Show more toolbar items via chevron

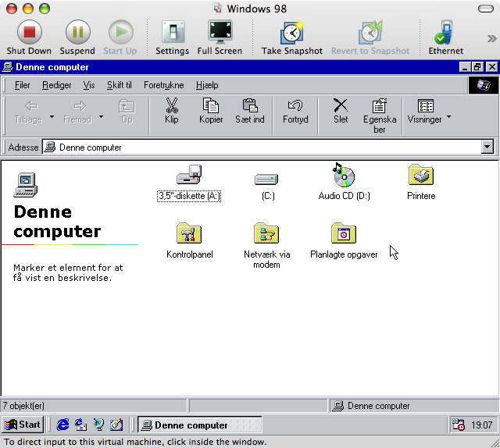(491, 39)
